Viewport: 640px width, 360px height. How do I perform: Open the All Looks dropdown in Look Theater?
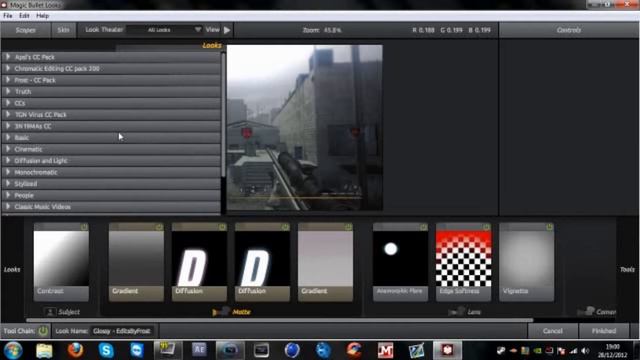(x=164, y=30)
